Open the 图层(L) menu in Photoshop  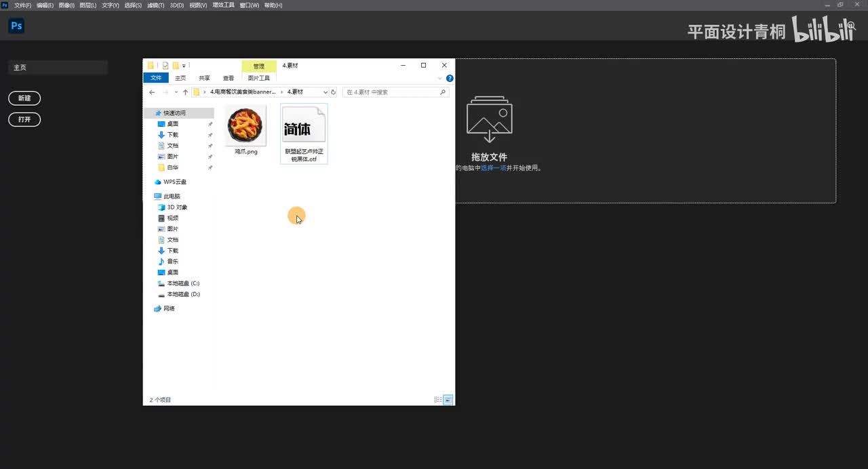[88, 5]
